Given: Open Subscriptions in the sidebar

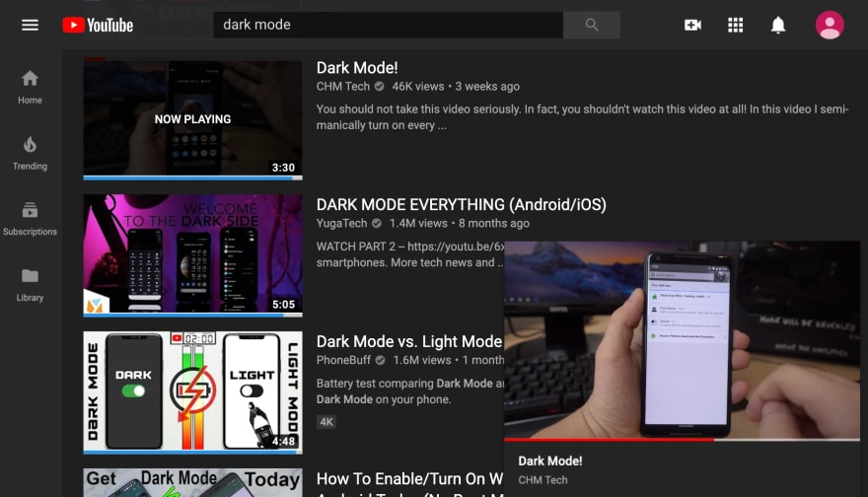Looking at the screenshot, I should [30, 219].
